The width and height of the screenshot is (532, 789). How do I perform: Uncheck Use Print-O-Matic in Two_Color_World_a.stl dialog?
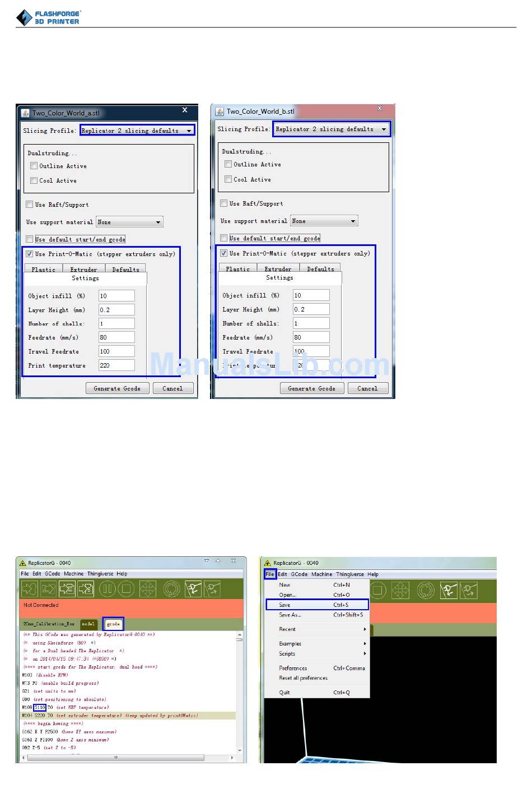[x=30, y=254]
